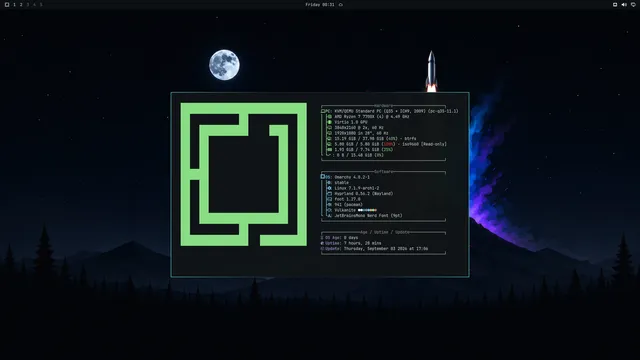
Task: Click the display icon on the 3840x2160 line
Action: tap(330, 127)
